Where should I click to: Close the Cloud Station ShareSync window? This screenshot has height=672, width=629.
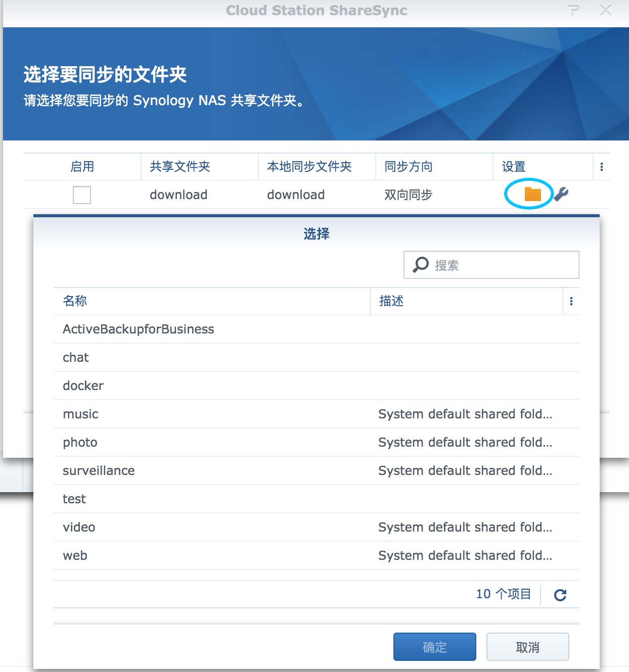click(x=605, y=10)
